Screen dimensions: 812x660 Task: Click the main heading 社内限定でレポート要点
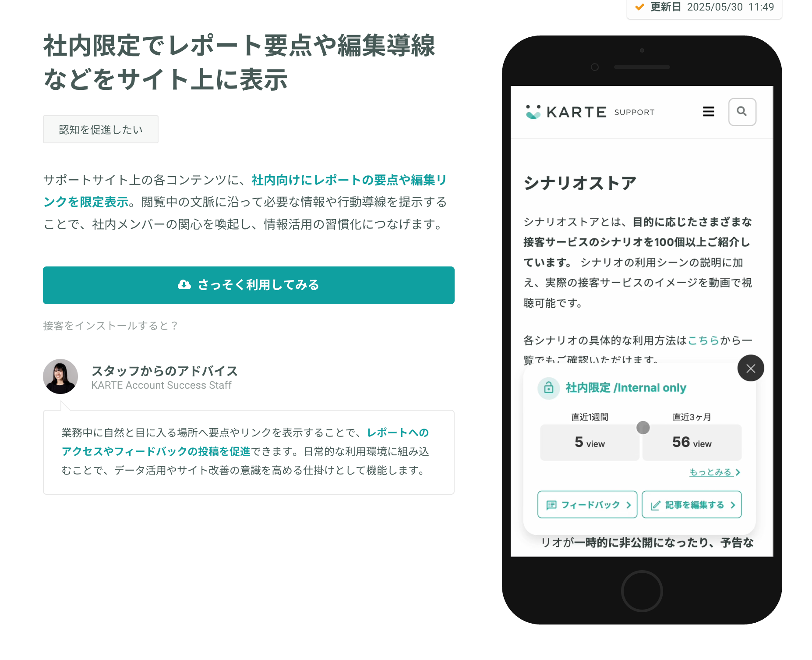point(239,62)
